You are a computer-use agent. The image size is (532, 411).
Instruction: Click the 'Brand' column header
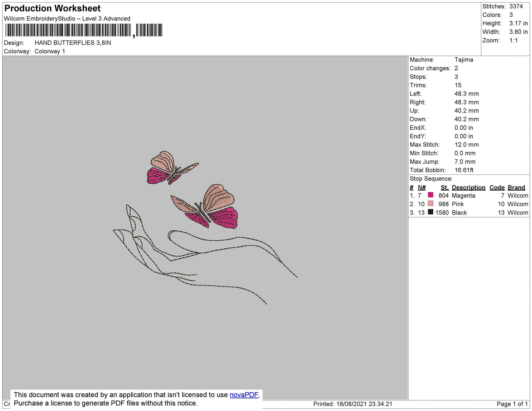[516, 187]
